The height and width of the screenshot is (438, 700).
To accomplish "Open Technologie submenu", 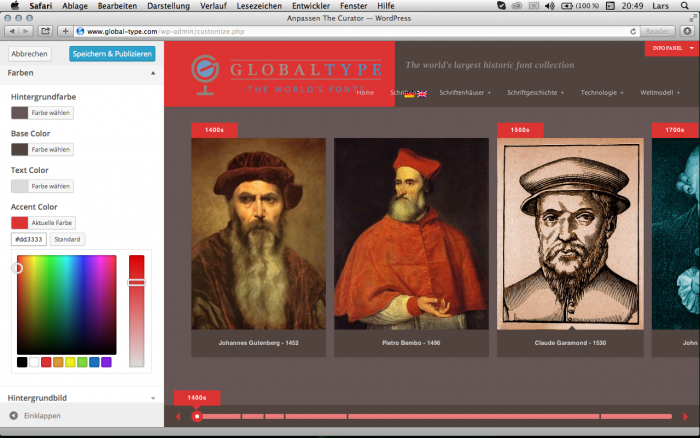I will pyautogui.click(x=602, y=92).
